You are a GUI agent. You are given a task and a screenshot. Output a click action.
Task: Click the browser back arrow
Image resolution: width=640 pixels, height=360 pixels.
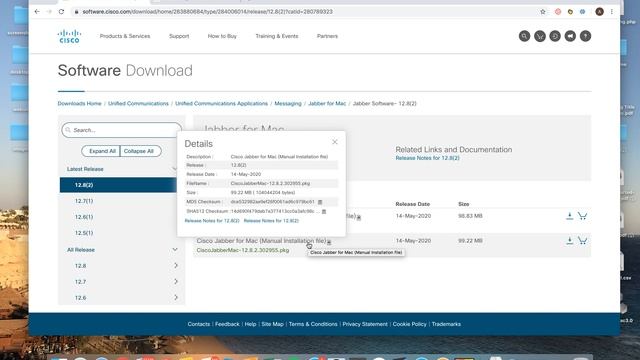[x=37, y=12]
